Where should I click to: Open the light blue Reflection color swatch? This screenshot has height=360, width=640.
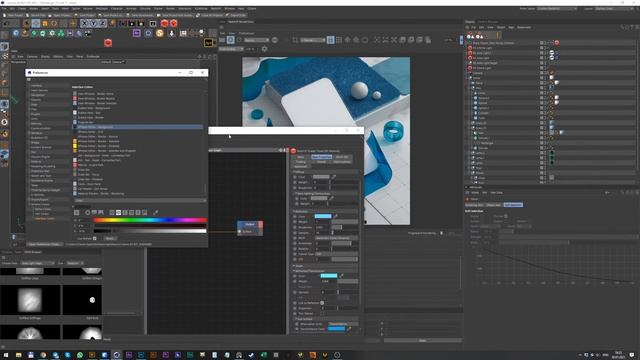(x=323, y=216)
